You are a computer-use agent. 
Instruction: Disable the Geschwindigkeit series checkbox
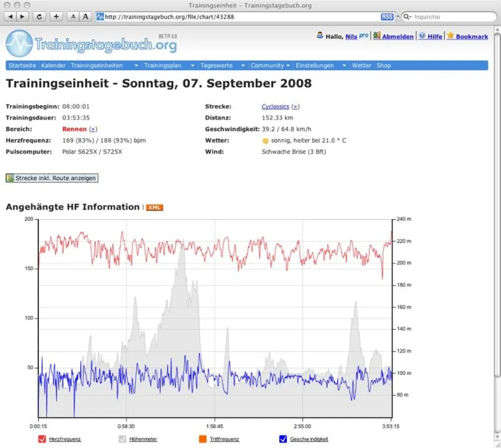pyautogui.click(x=283, y=439)
